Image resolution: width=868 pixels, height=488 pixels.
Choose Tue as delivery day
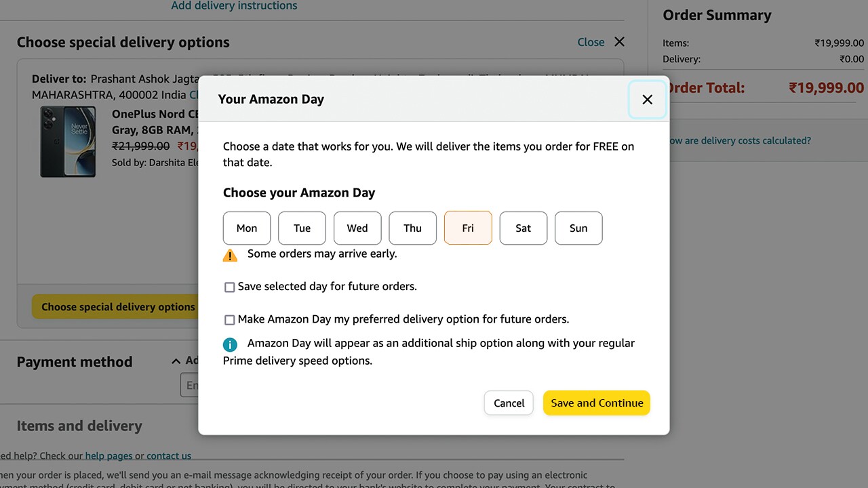(x=302, y=228)
